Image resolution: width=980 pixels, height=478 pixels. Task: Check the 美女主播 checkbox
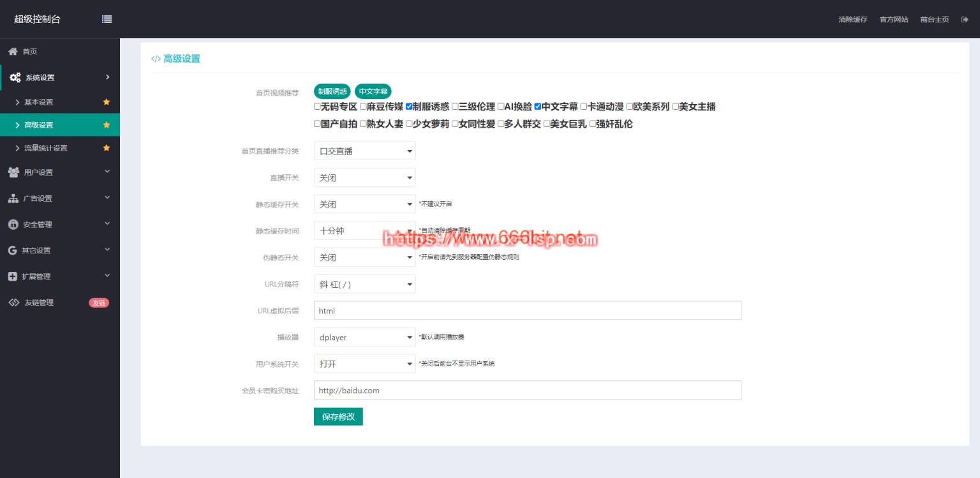pos(675,107)
